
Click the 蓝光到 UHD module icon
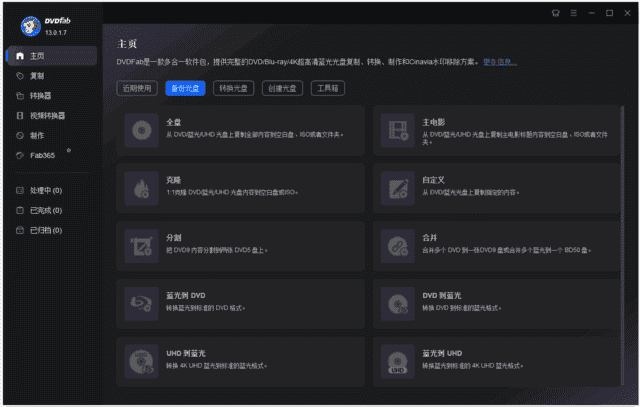pos(399,358)
